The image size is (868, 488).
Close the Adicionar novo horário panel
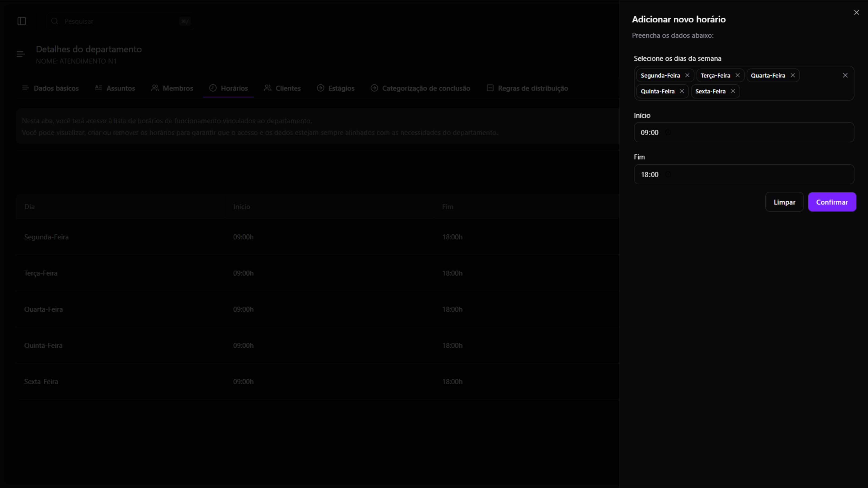857,13
